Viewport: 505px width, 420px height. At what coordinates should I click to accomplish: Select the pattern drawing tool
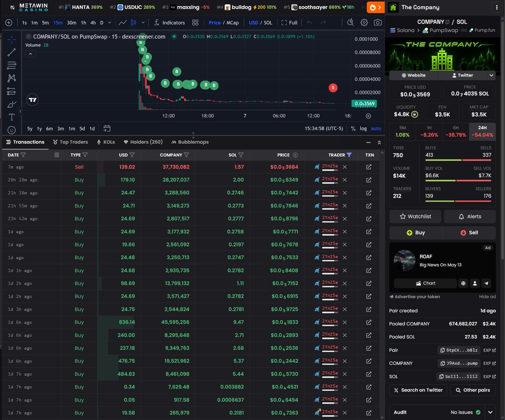click(11, 78)
